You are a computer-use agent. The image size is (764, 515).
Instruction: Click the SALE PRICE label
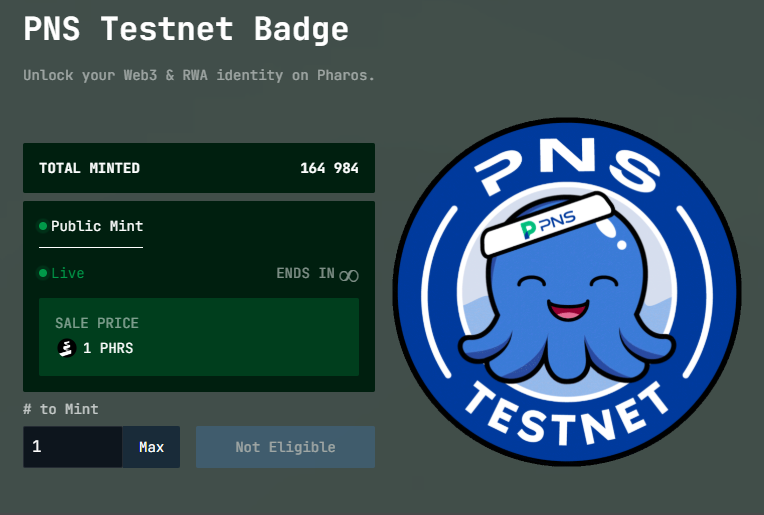(97, 323)
